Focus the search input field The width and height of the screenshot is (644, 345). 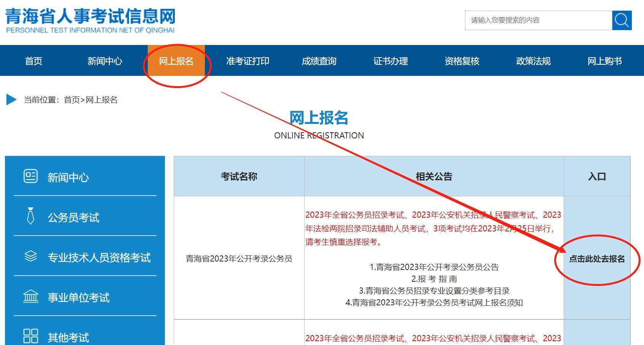[x=538, y=20]
